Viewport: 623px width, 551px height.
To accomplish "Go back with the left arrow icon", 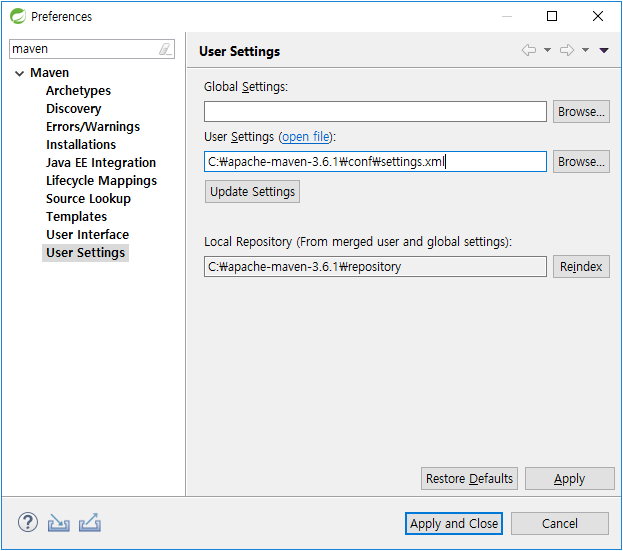I will tap(529, 50).
